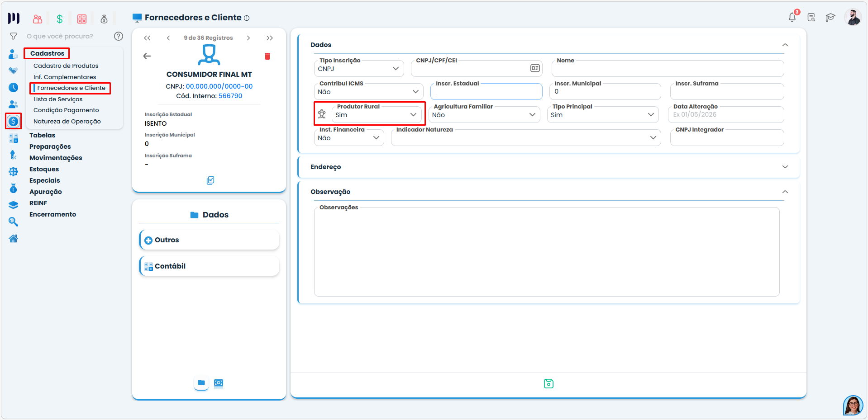Image resolution: width=868 pixels, height=420 pixels.
Task: Click the copy/export icon under Inscrição Suframa
Action: click(x=210, y=180)
